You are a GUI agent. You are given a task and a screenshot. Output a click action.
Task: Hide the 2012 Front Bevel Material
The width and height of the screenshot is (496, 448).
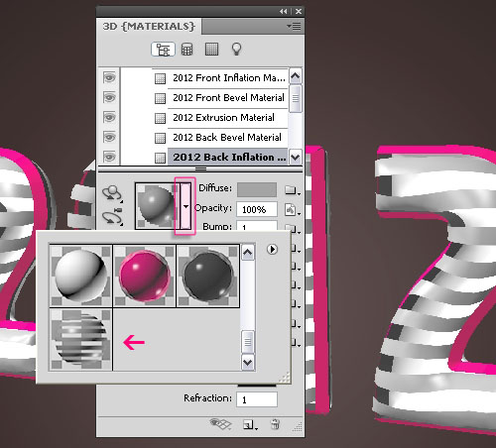pyautogui.click(x=109, y=98)
